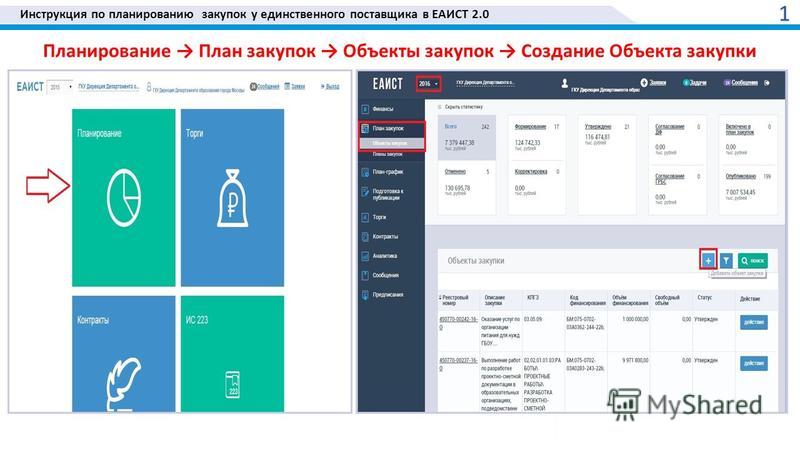
Task: Select Объекты закупок submenu item
Action: tap(391, 143)
